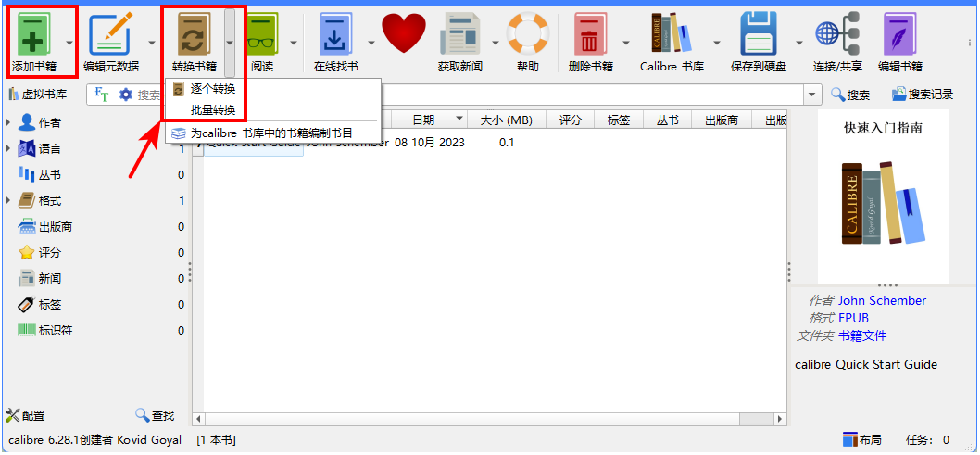Open author link John Schember
Viewport: 980px width, 455px height.
pyautogui.click(x=882, y=300)
